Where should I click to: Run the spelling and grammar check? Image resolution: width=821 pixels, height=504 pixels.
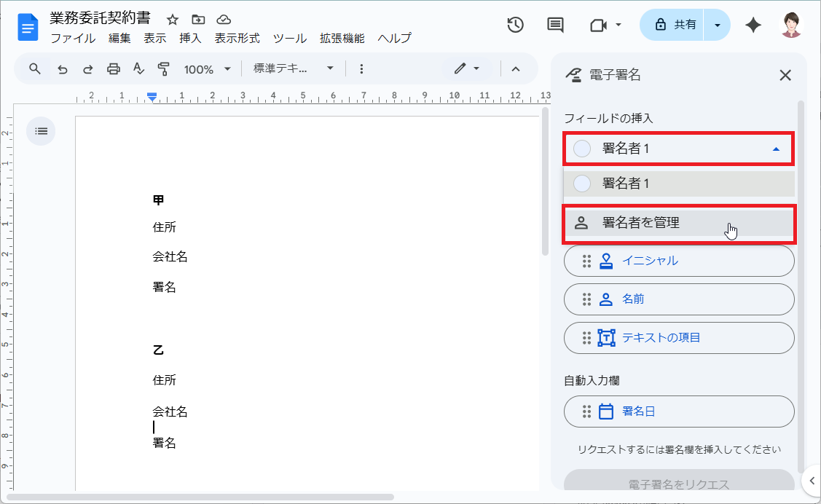pyautogui.click(x=138, y=68)
